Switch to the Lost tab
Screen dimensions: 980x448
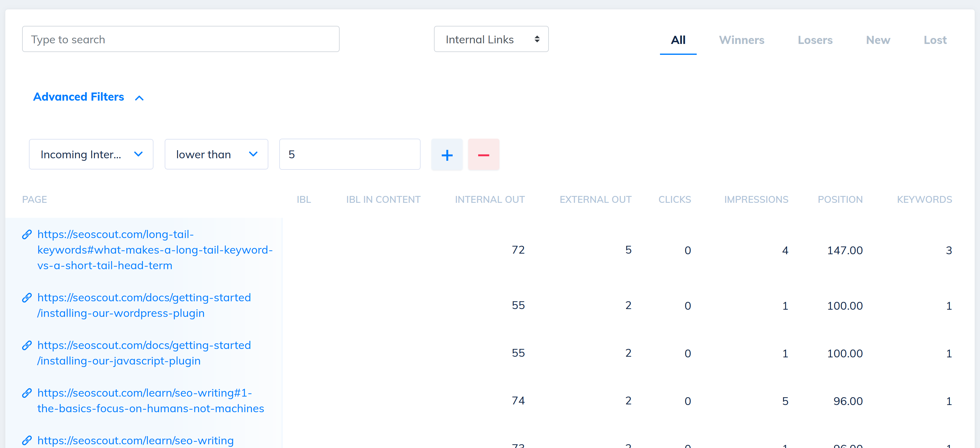click(x=935, y=40)
